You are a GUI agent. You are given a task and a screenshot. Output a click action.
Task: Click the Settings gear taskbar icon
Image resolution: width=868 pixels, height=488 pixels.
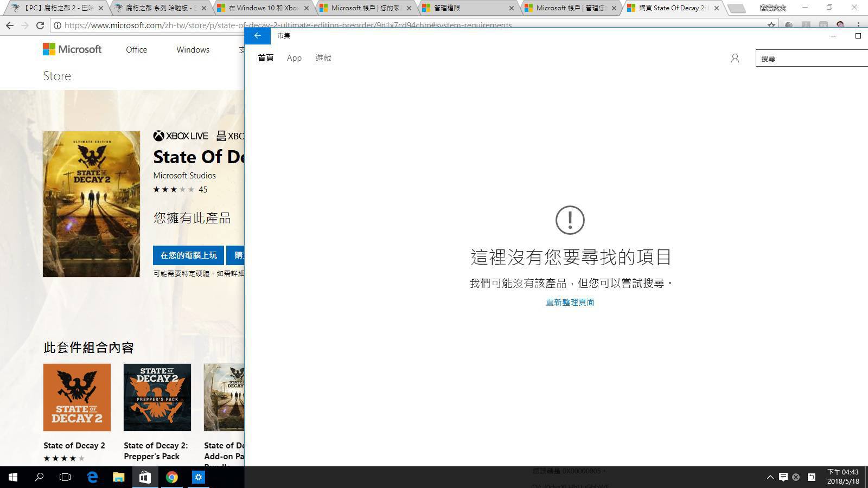point(198,477)
